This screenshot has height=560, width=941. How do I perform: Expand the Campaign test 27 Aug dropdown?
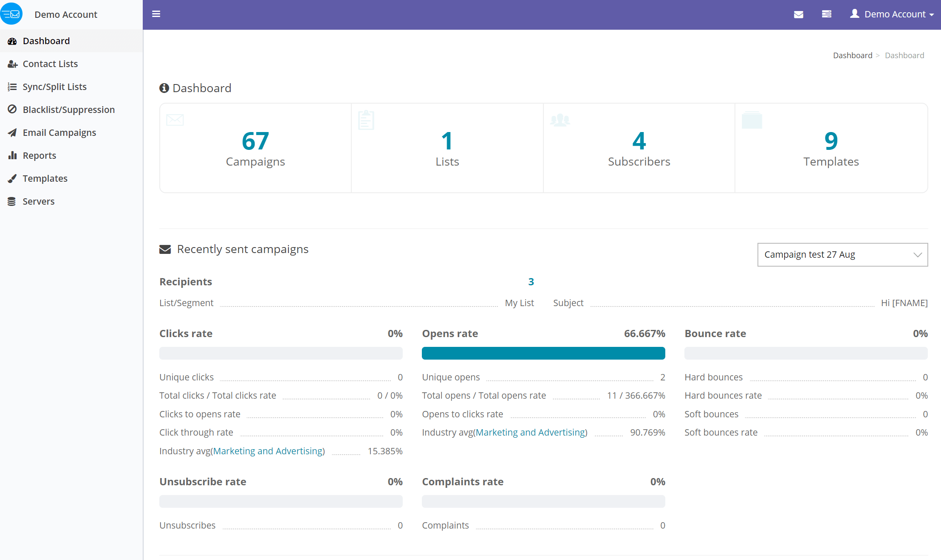pyautogui.click(x=842, y=254)
